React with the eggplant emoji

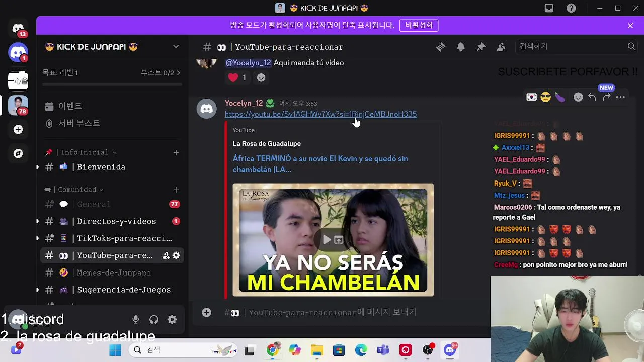(560, 97)
